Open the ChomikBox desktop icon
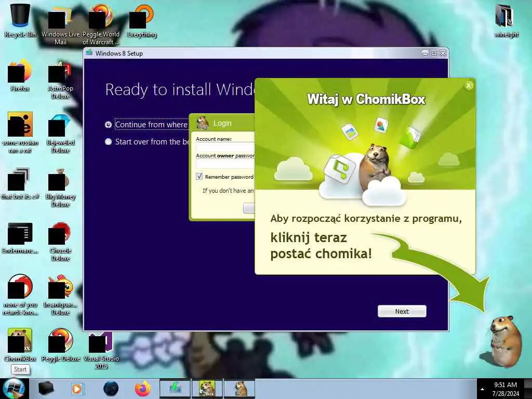532x399 pixels. pos(20,345)
